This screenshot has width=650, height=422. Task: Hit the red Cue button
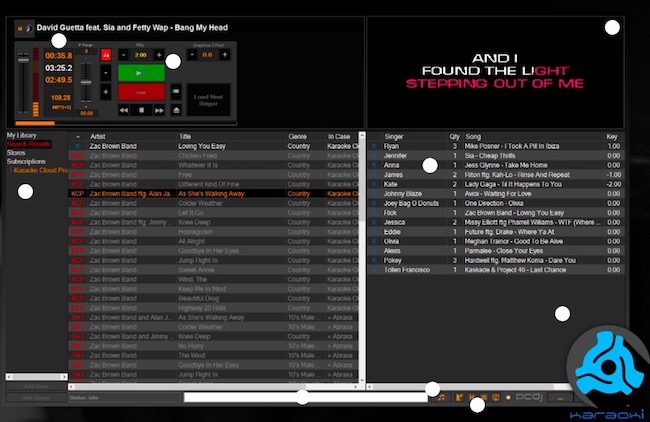(141, 92)
